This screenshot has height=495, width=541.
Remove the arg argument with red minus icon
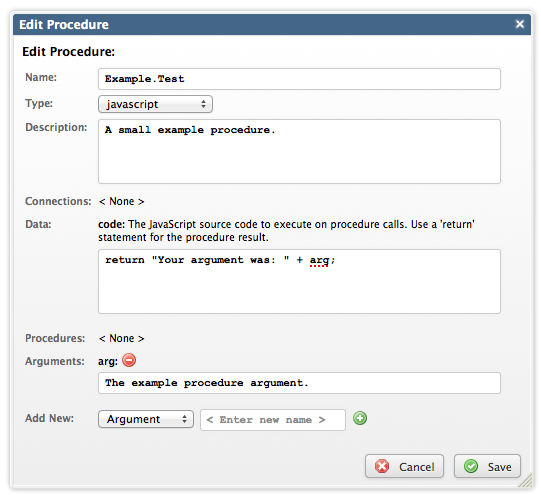(x=129, y=360)
